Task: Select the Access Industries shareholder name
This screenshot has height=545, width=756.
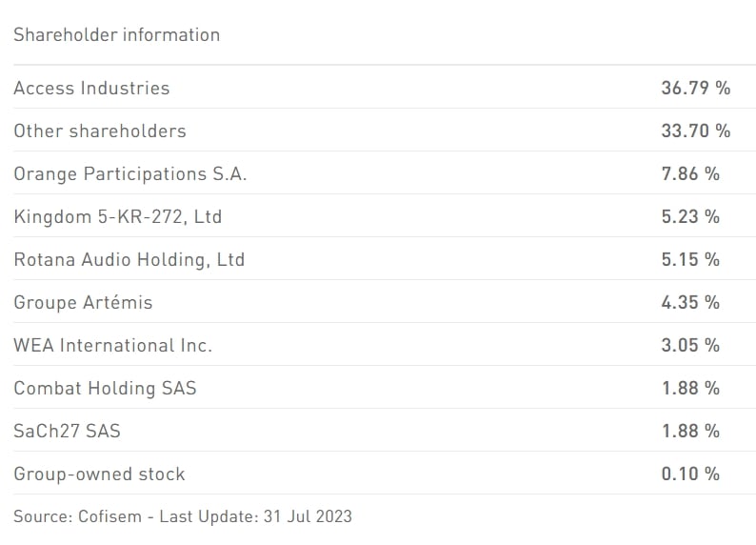Action: tap(91, 89)
